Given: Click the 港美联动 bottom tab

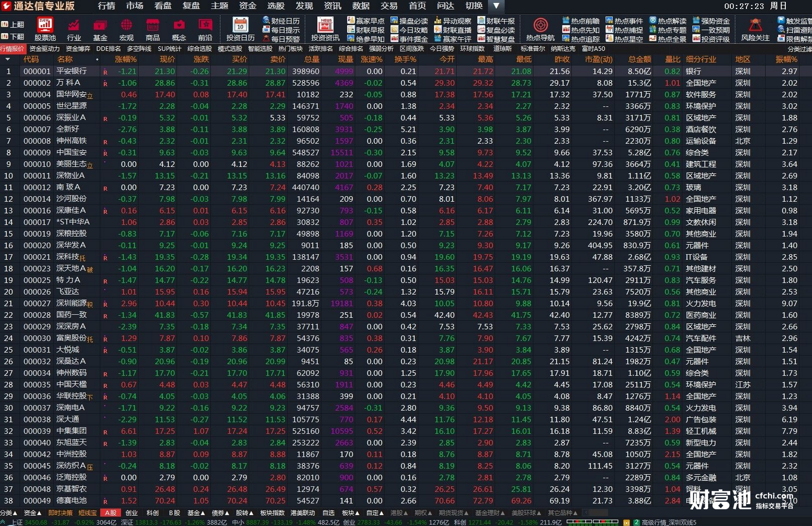Looking at the screenshot, I should (302, 512).
